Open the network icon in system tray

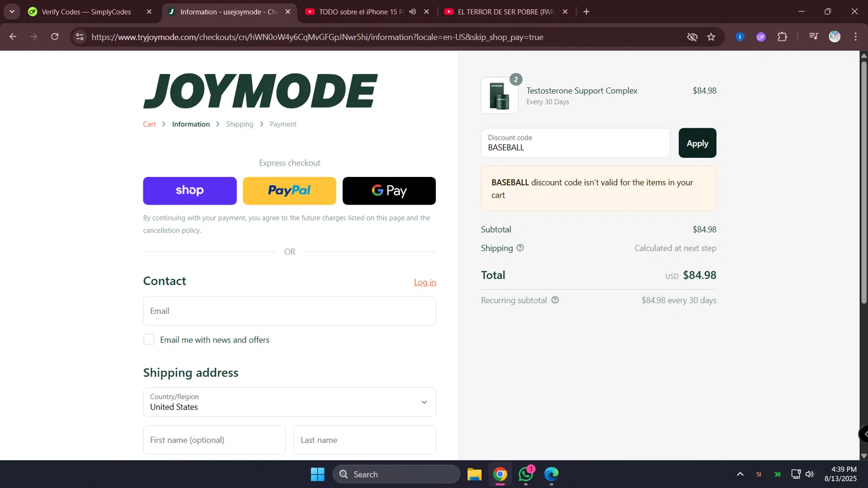[x=796, y=474]
